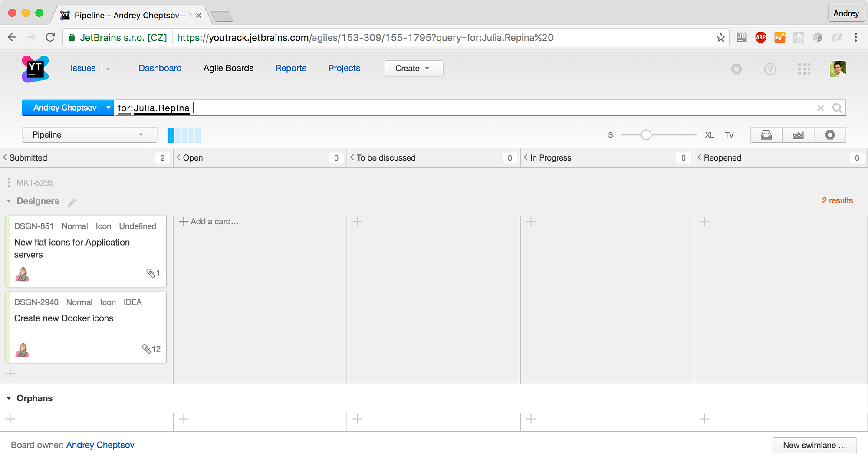Adjust the card size slider handle
The image size is (868, 469).
coord(646,135)
